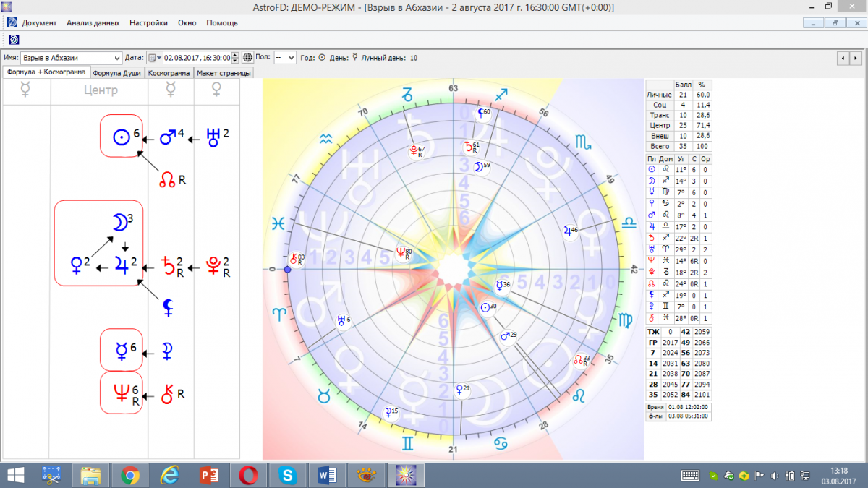Click the Космограмма tab
This screenshot has height=488, width=868.
(x=169, y=73)
